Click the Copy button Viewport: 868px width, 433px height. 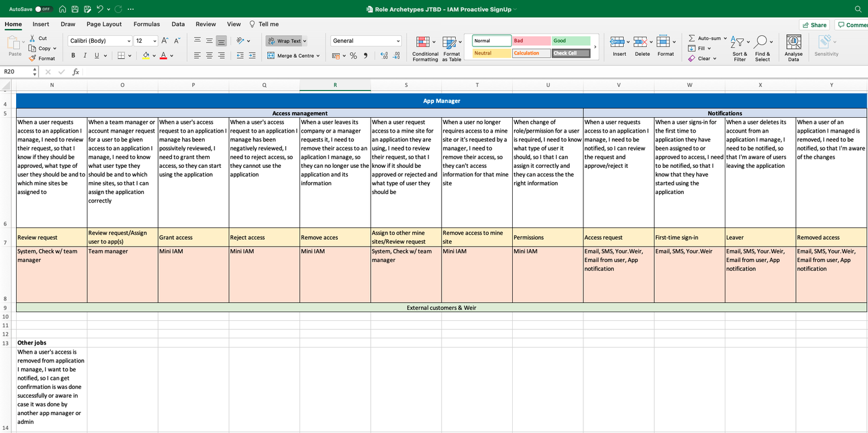click(x=43, y=48)
